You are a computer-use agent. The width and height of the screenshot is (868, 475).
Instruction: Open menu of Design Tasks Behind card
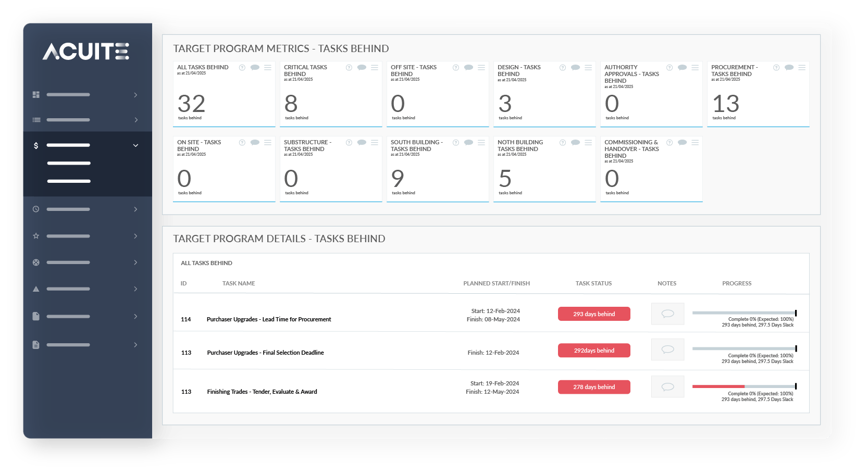[x=588, y=68]
